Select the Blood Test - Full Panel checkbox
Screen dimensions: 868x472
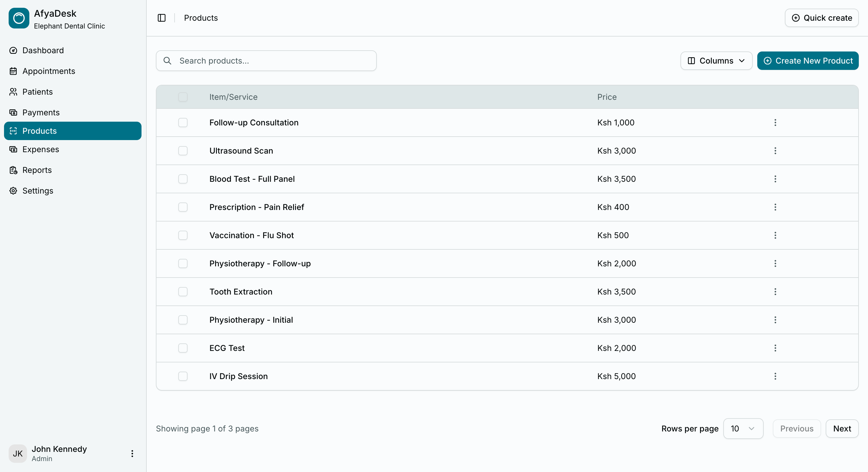[183, 179]
